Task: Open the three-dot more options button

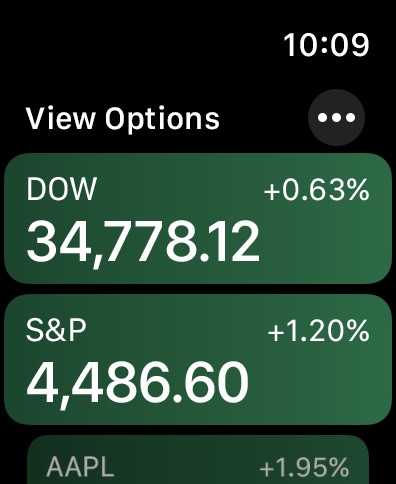Action: 336,117
